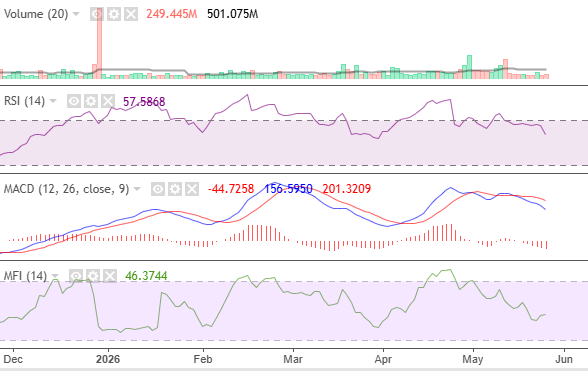Open MFI (14) settings gear
Image resolution: width=588 pixels, height=375 pixels.
point(93,276)
